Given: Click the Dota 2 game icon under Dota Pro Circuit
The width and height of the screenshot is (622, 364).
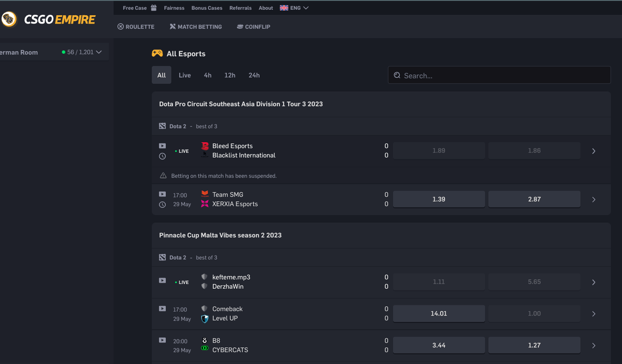Looking at the screenshot, I should 162,126.
